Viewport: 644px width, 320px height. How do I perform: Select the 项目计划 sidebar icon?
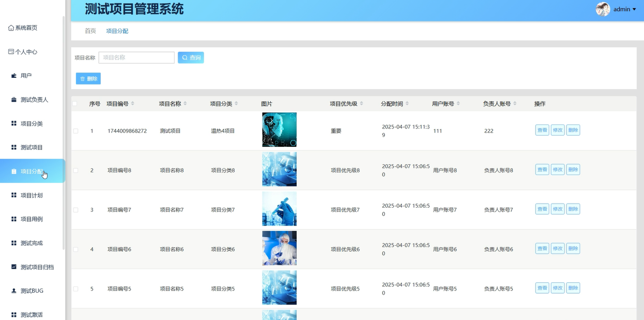point(13,195)
